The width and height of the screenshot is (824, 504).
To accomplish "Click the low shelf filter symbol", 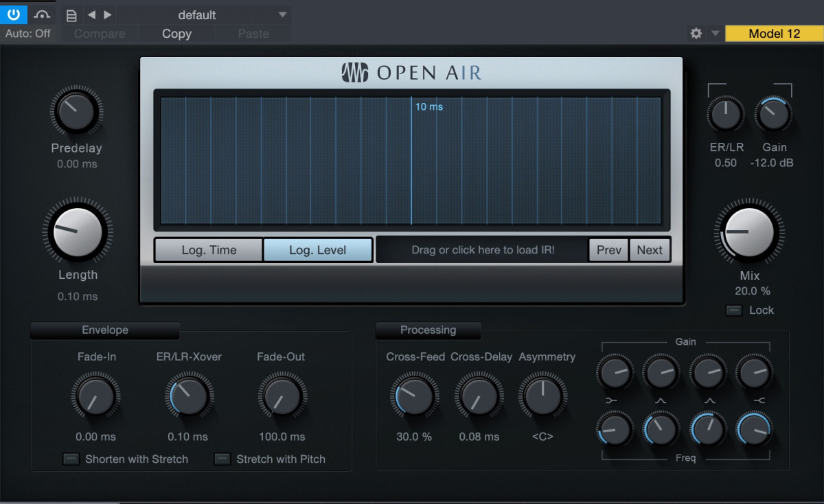I will pyautogui.click(x=613, y=400).
